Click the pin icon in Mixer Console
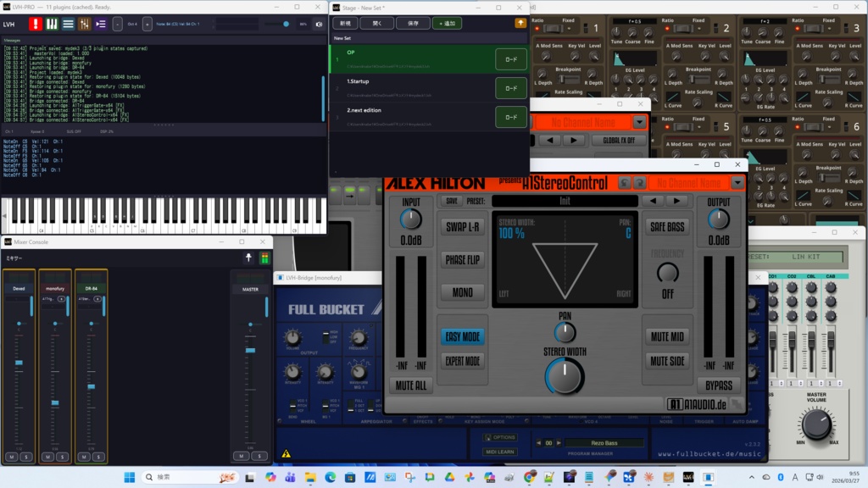Image resolution: width=868 pixels, height=488 pixels. pos(248,258)
